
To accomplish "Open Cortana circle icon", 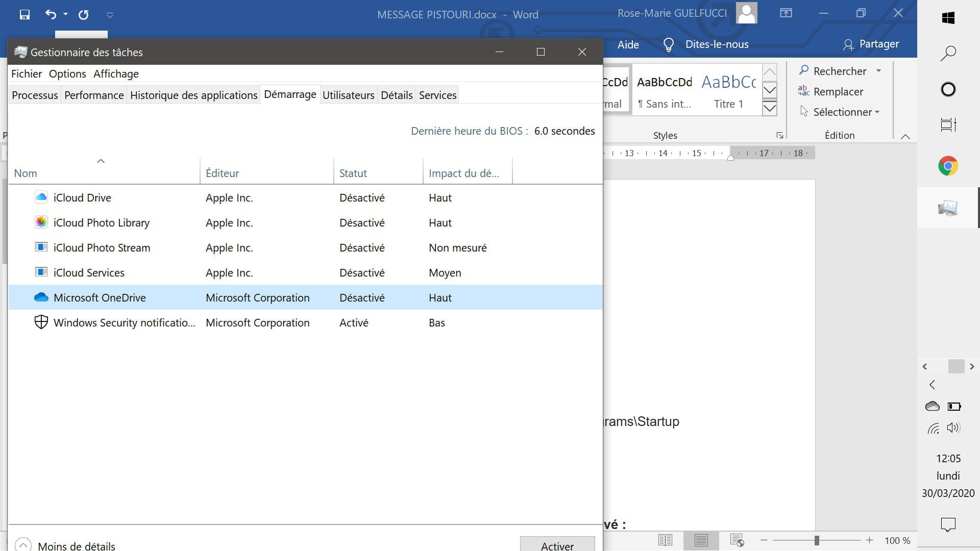I will pos(948,89).
